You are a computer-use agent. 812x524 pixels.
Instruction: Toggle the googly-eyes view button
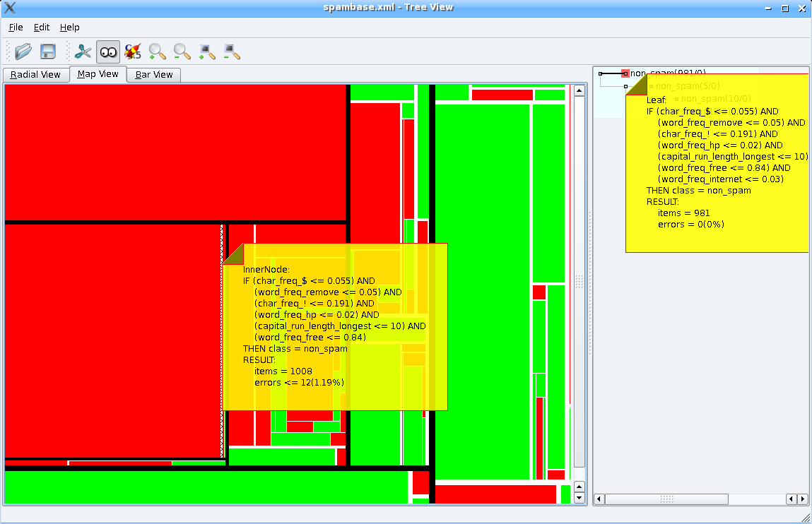[107, 52]
